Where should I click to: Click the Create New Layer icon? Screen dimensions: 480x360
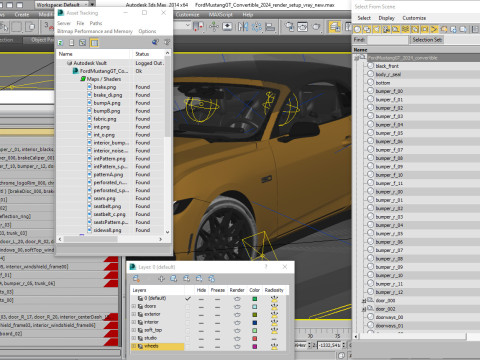[136, 278]
